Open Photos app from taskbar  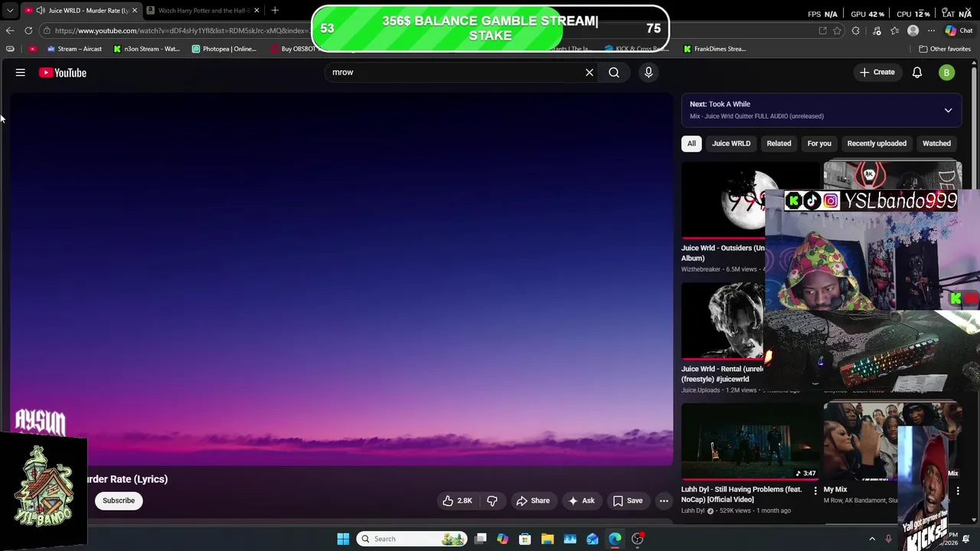(570, 539)
